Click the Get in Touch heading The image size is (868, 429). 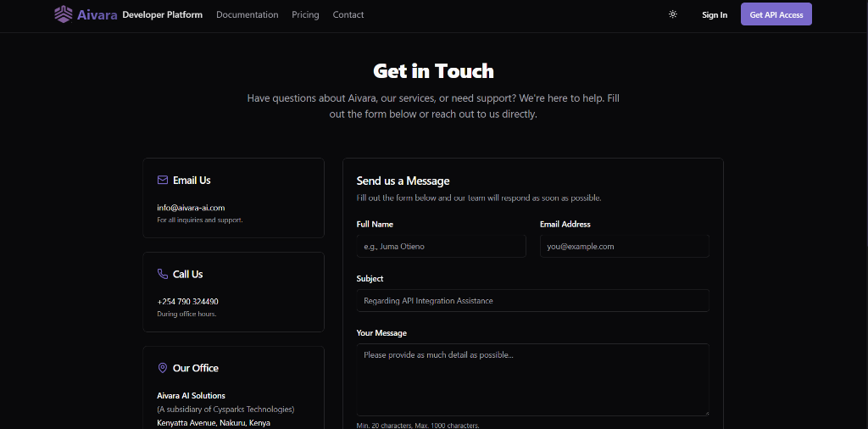pyautogui.click(x=433, y=71)
